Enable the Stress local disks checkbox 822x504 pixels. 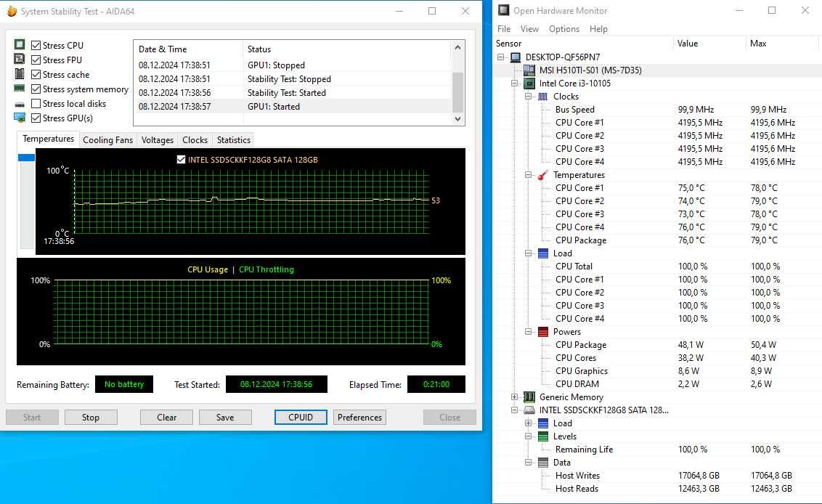(x=36, y=103)
